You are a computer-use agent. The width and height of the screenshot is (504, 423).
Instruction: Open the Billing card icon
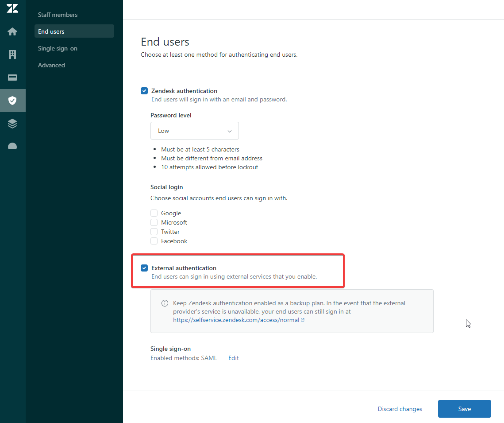click(x=12, y=78)
